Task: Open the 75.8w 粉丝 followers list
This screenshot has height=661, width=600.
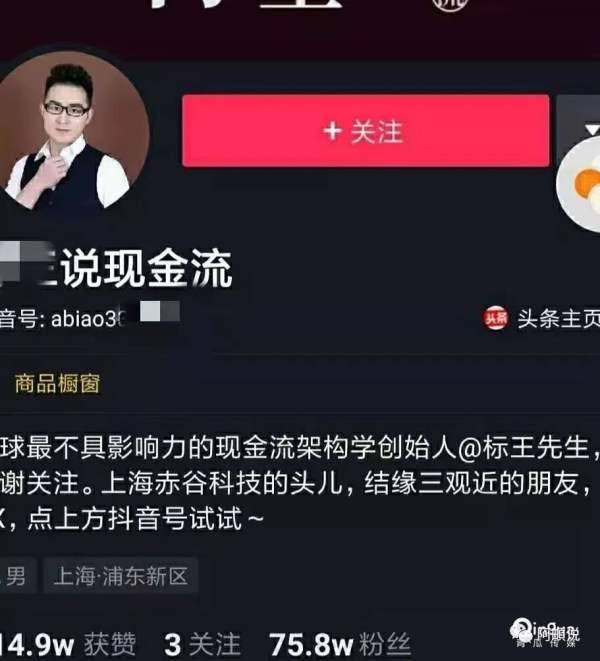Action: coord(339,644)
